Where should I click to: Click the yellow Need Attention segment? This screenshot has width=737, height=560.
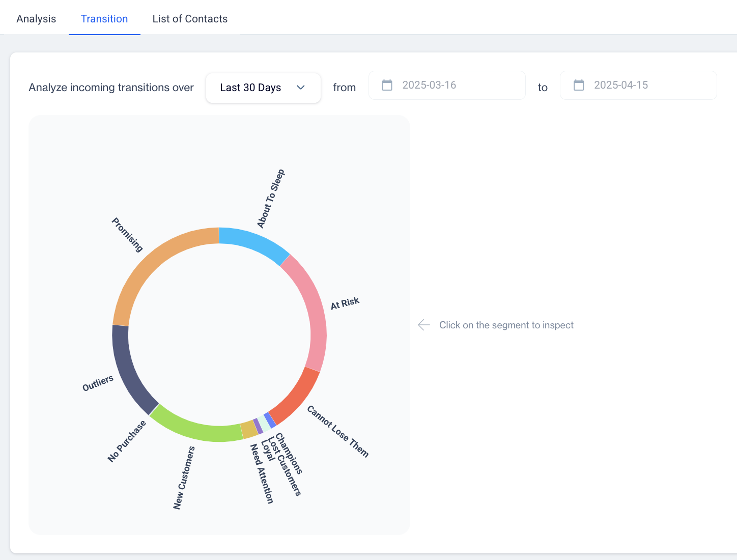point(248,429)
